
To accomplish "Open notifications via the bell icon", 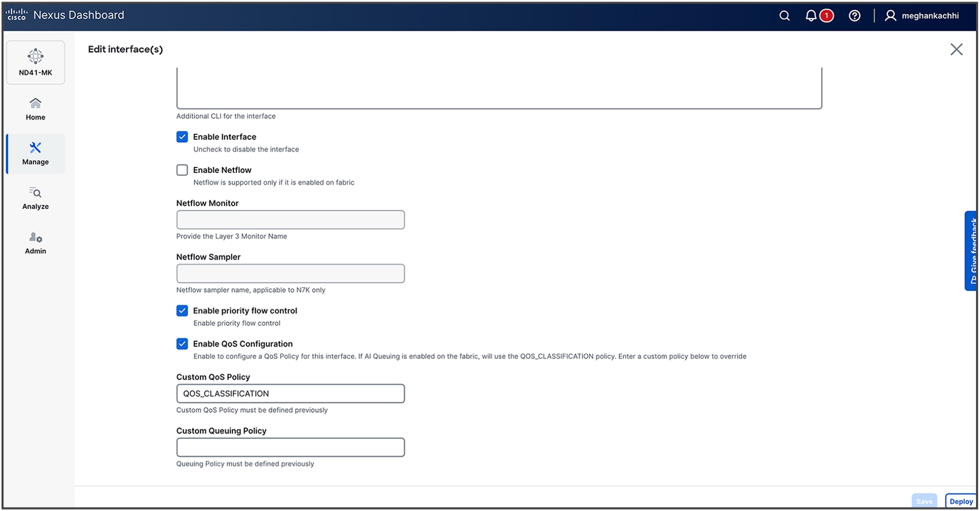I will [811, 16].
